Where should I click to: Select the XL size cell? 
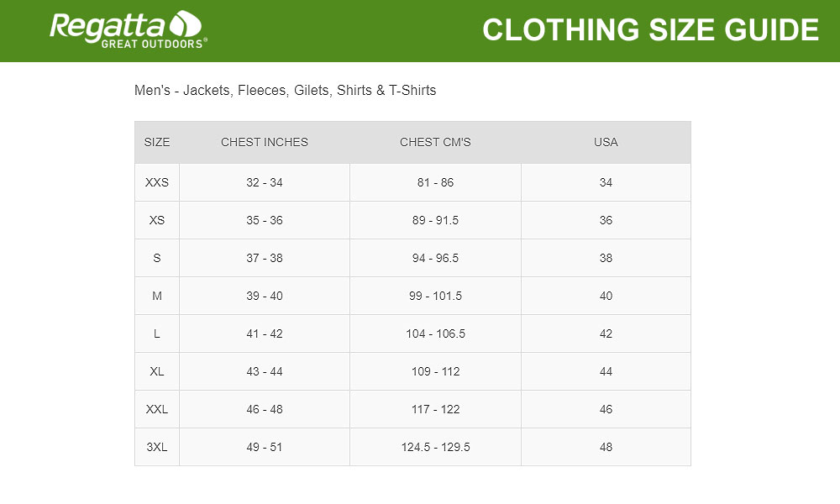point(157,371)
